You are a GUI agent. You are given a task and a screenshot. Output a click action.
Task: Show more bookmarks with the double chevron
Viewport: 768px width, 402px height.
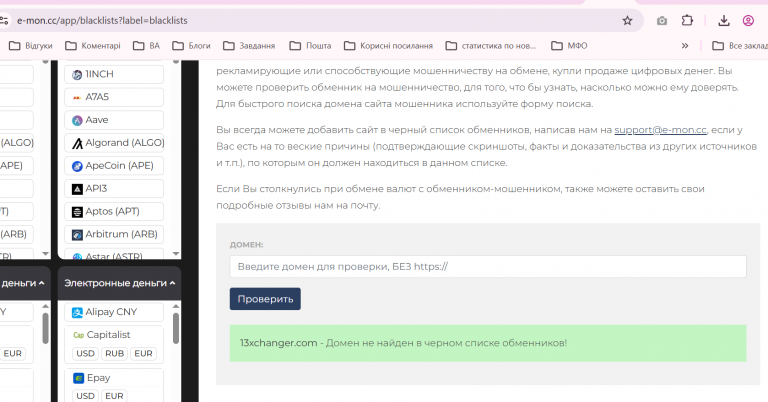685,46
